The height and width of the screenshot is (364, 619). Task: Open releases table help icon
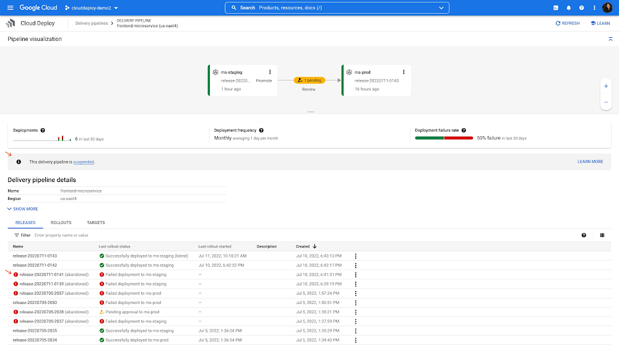(584, 235)
